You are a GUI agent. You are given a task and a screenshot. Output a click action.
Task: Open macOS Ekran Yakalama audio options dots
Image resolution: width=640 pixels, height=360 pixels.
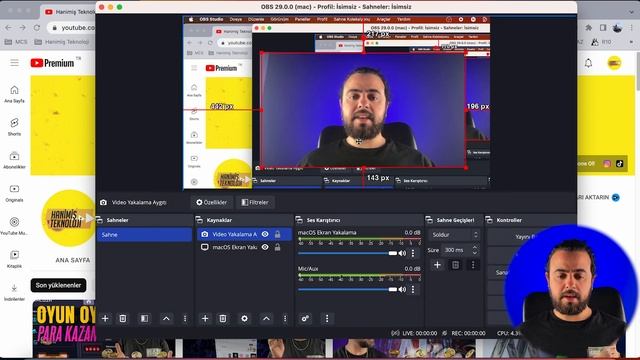[x=413, y=253]
